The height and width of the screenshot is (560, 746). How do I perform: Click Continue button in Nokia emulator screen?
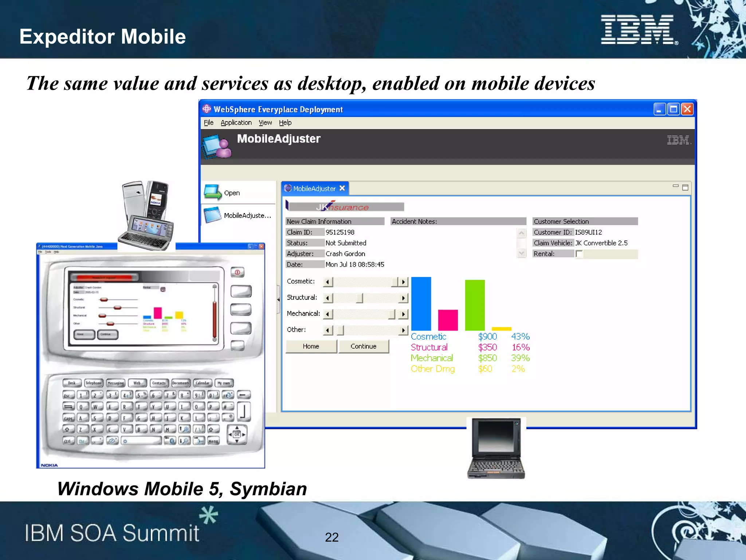tap(107, 334)
